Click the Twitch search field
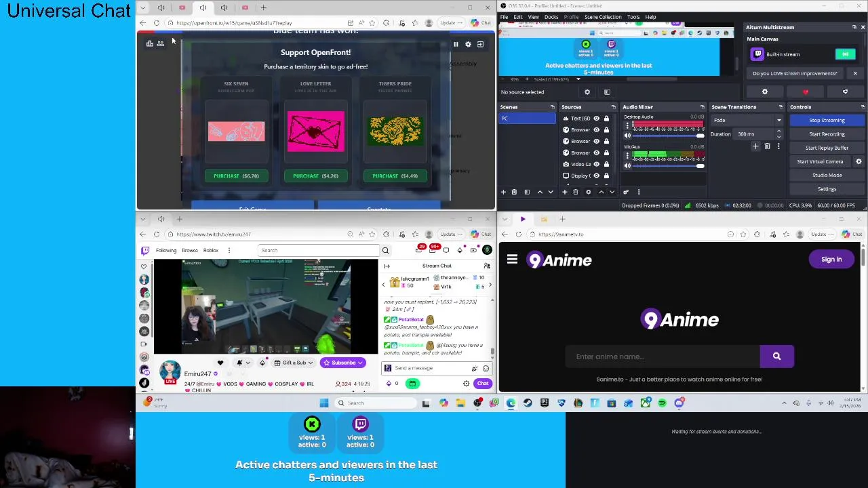This screenshot has width=868, height=488. pyautogui.click(x=317, y=250)
